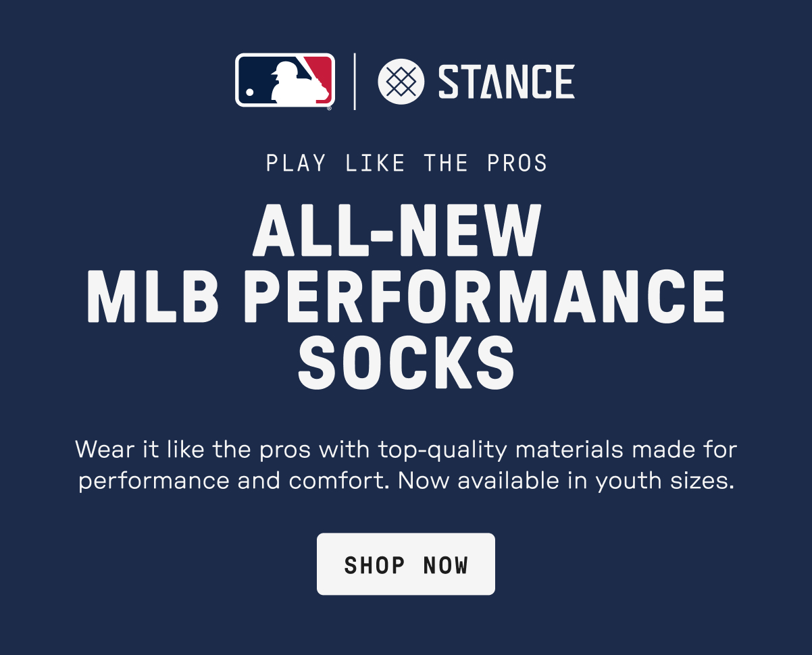Click the 'performance and comfort' text
812x655 pixels.
(234, 482)
